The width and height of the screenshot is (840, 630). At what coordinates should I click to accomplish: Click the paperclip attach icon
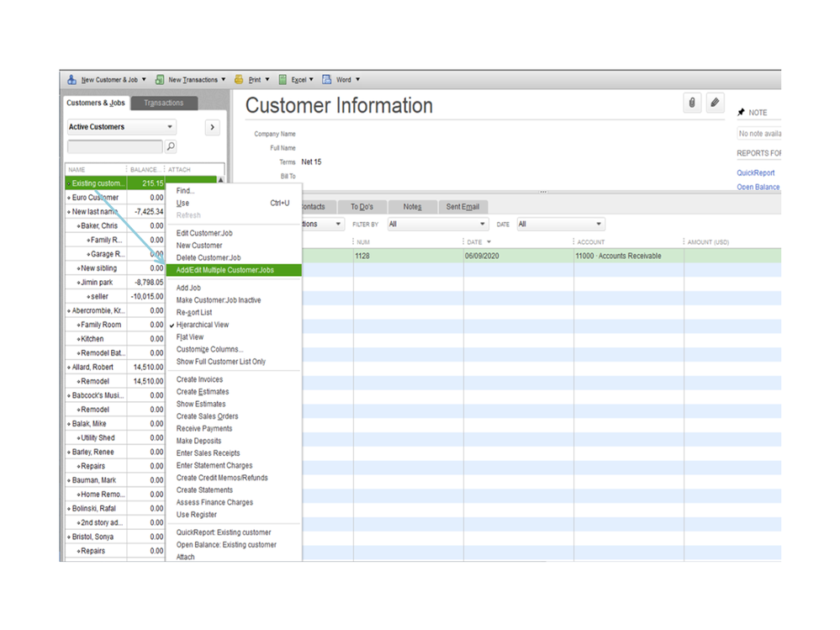(x=692, y=103)
